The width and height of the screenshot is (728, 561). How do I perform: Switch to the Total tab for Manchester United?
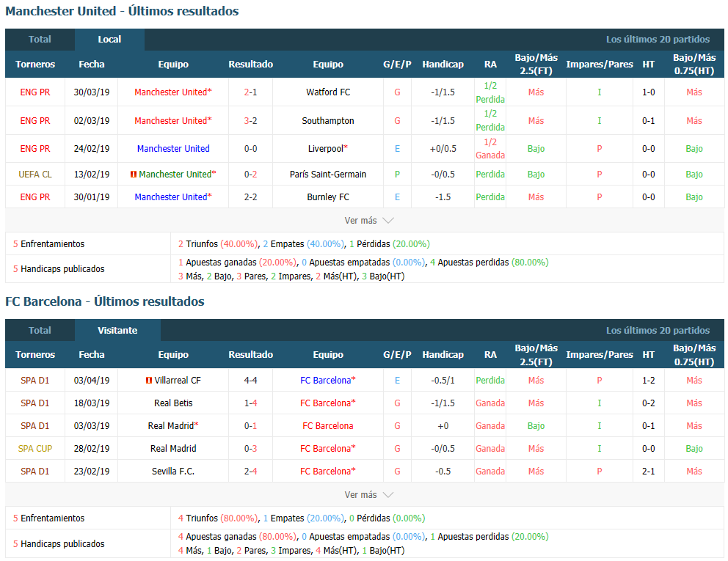[40, 40]
